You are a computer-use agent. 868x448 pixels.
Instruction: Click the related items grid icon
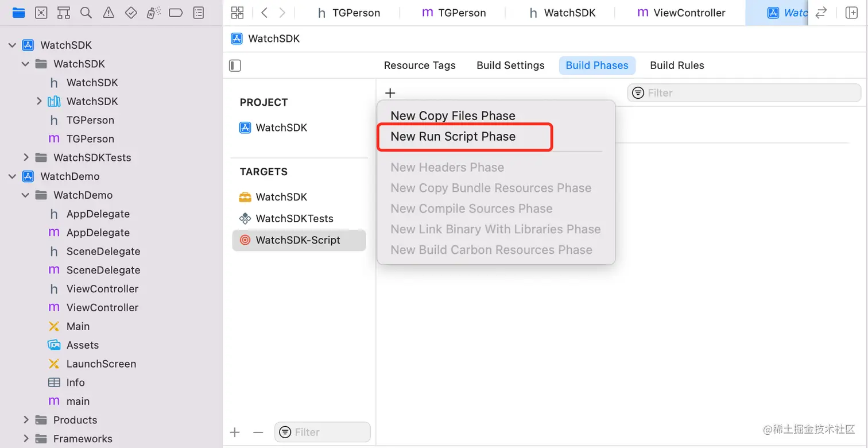[x=237, y=13]
